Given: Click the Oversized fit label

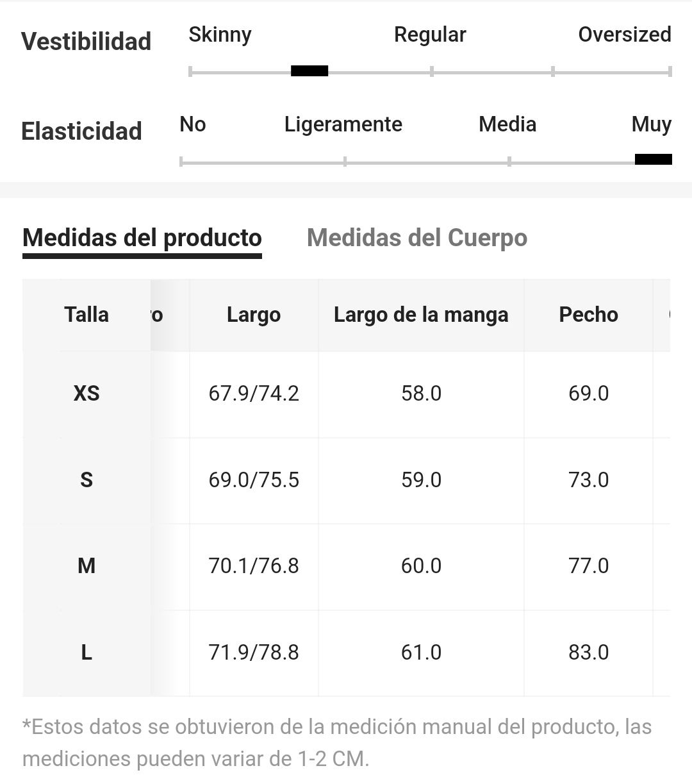Looking at the screenshot, I should click(625, 35).
